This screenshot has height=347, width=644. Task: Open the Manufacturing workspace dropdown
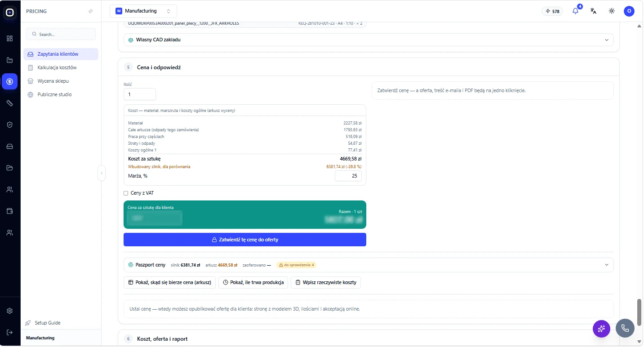click(143, 11)
